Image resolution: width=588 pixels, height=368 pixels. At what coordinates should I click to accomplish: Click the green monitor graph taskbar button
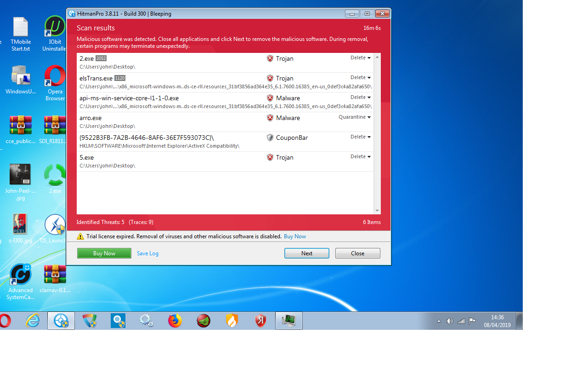(289, 321)
